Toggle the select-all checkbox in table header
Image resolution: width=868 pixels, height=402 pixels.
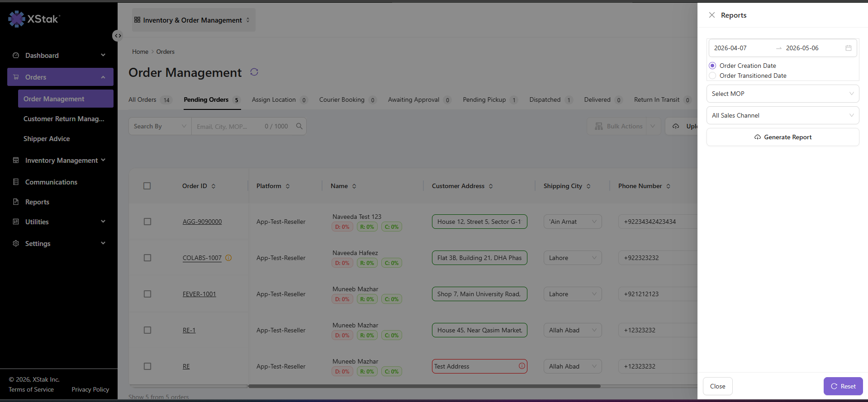tap(147, 186)
